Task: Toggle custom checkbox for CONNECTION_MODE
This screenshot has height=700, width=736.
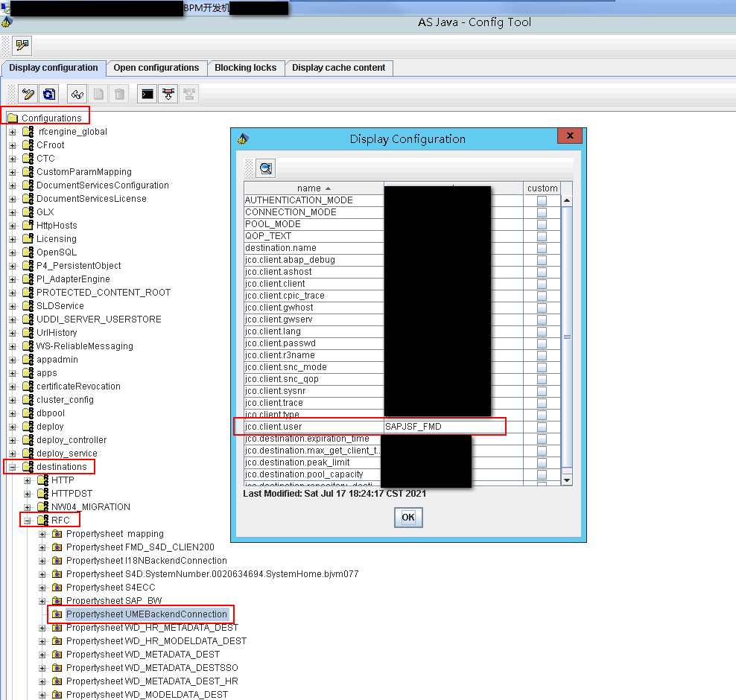Action: click(x=542, y=212)
